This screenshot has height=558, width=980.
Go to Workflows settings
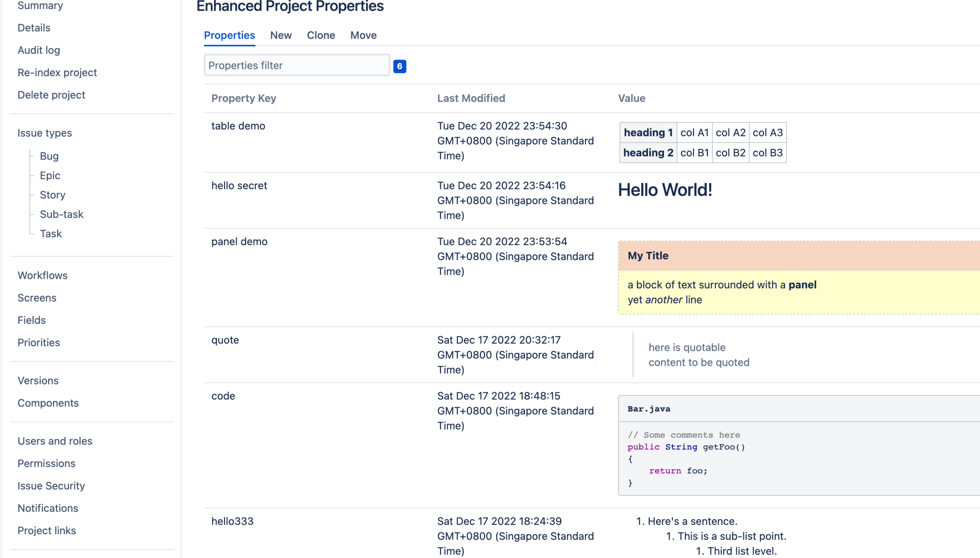click(x=42, y=276)
